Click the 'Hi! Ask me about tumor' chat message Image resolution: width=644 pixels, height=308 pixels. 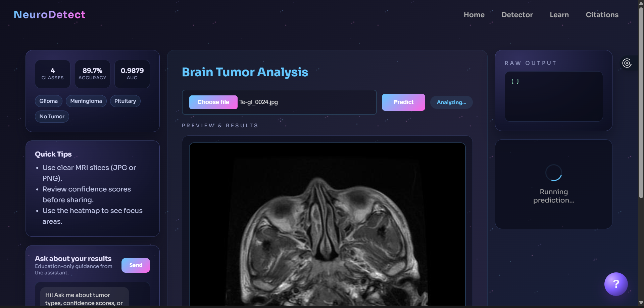(85, 297)
